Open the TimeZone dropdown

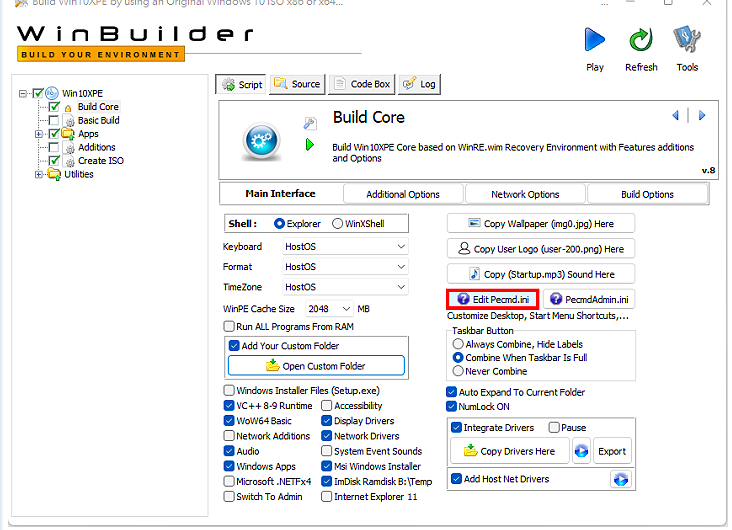point(345,287)
